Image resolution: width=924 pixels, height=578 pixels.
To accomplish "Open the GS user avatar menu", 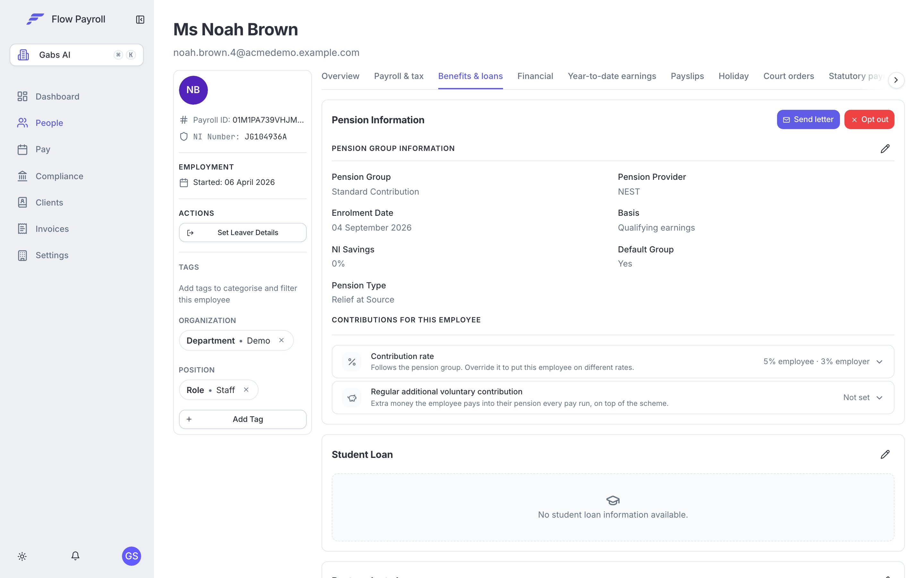I will [131, 556].
